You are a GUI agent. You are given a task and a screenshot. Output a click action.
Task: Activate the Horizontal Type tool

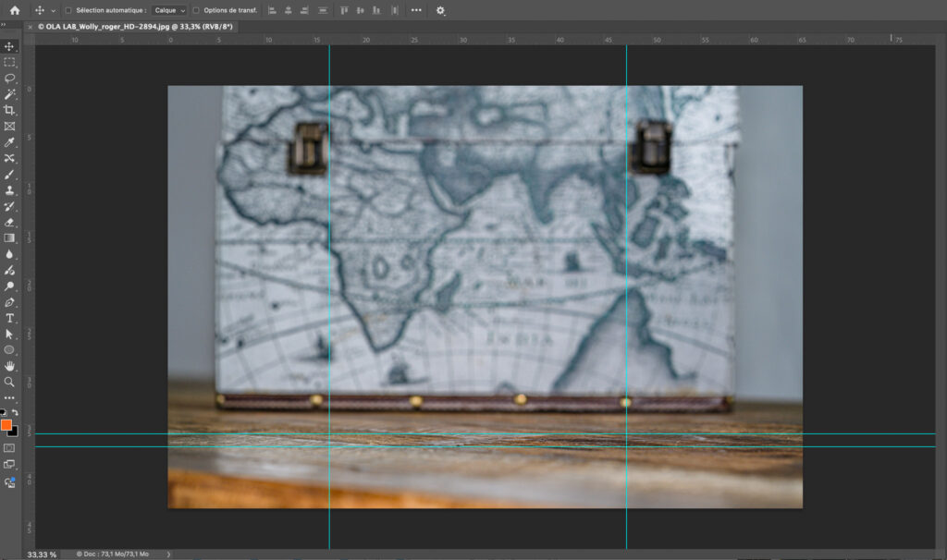pyautogui.click(x=9, y=318)
